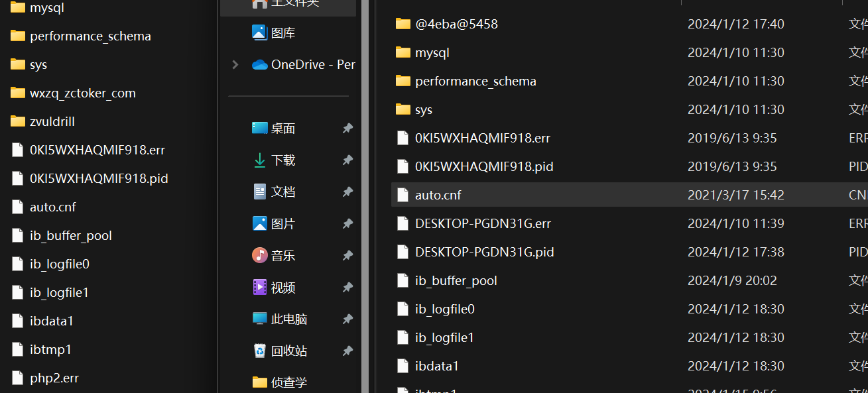This screenshot has height=393, width=868.
Task: Select the zvuldrill folder icon
Action: 18,121
